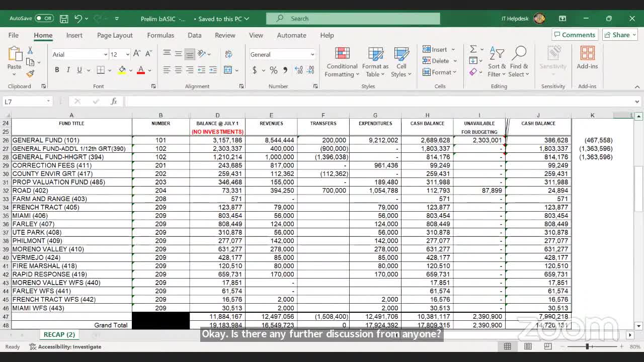Click the RECAP (2) sheet tab
Screen dimensions: 644x362
(59, 334)
